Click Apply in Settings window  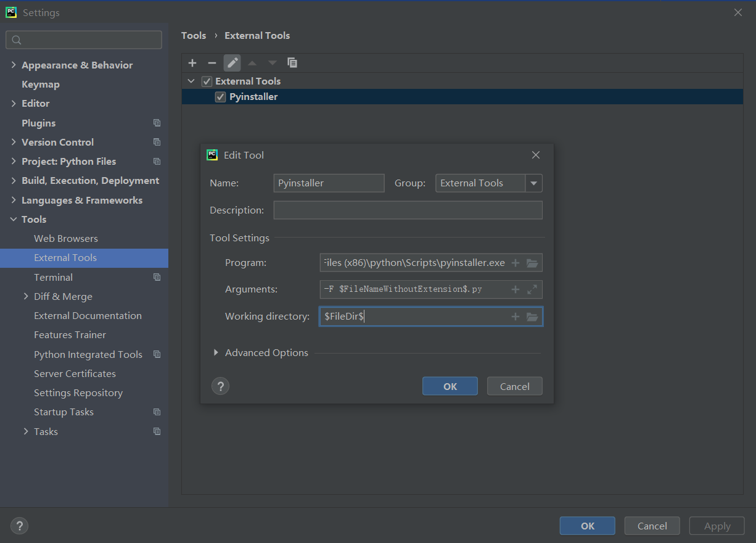click(717, 526)
